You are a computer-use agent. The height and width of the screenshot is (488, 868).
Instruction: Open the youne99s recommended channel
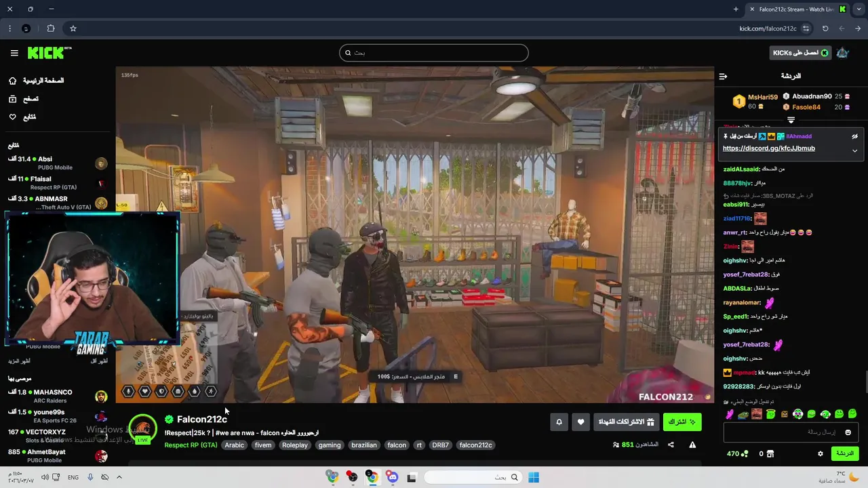[x=58, y=416]
